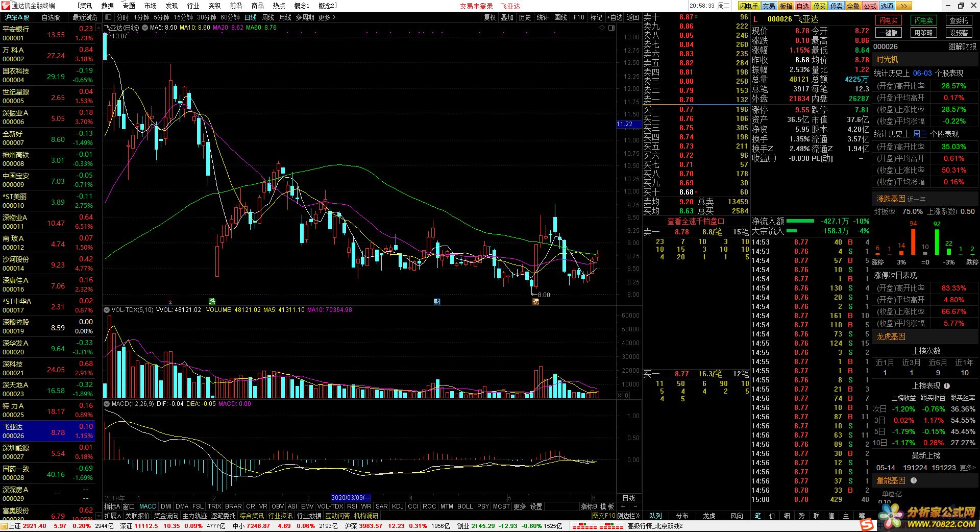Switch chart to 月线 monthly period
980x532 pixels.
point(285,17)
